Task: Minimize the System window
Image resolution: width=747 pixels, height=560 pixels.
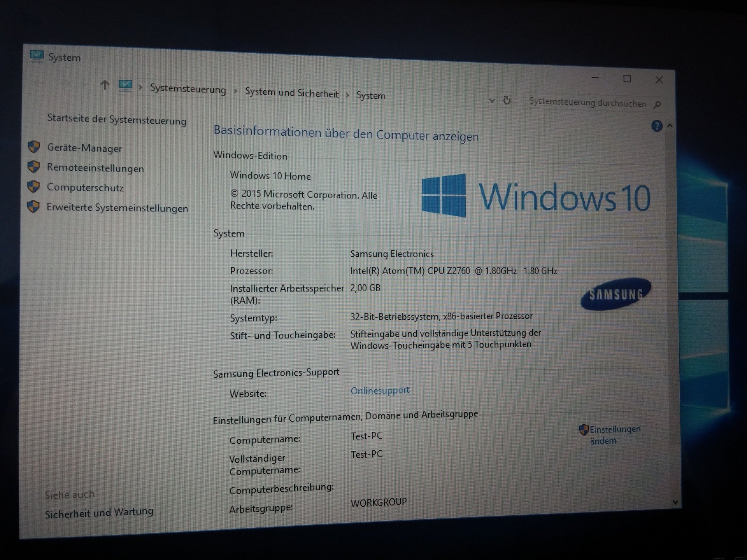Action: 595,78
